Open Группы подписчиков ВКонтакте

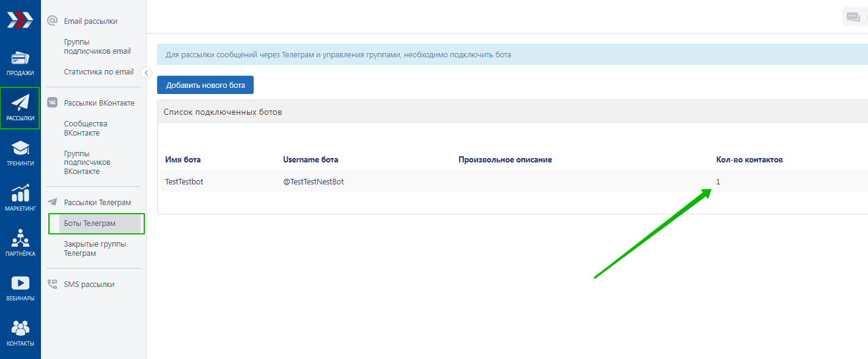(x=87, y=162)
